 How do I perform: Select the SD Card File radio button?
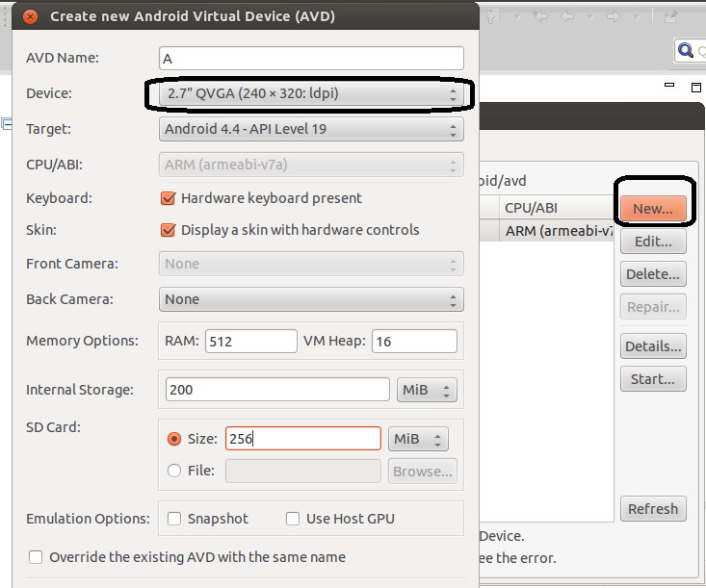[x=174, y=471]
